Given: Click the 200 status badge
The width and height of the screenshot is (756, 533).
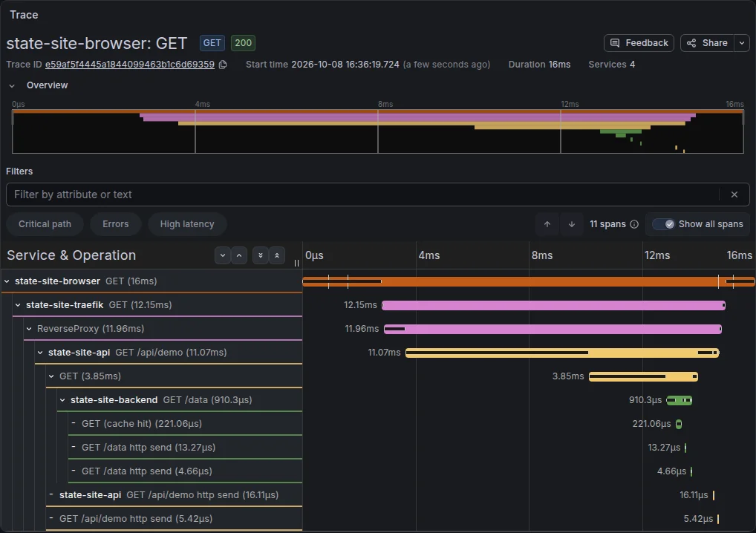Looking at the screenshot, I should [x=243, y=43].
